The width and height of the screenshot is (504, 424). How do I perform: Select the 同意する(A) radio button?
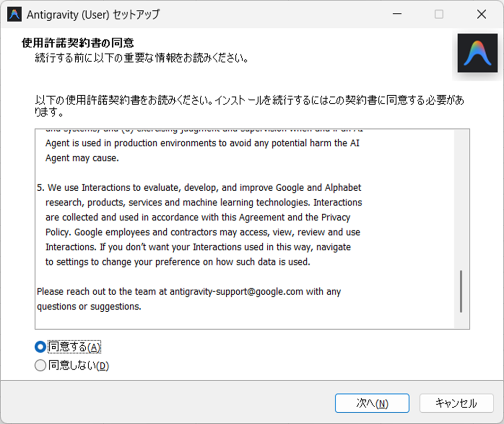point(40,347)
